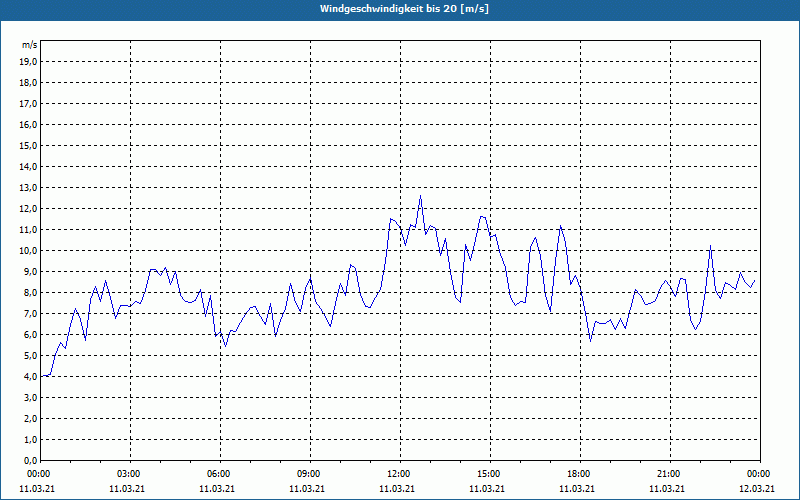The width and height of the screenshot is (800, 500).
Task: Click the Windgeschwindigkeit bis 20 [m/s] title
Action: 404,9
